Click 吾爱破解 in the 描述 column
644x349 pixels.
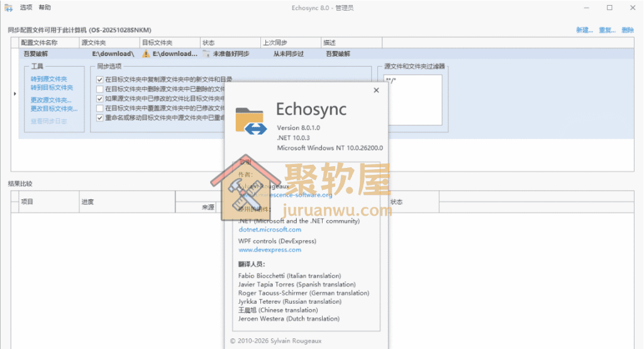(x=338, y=54)
